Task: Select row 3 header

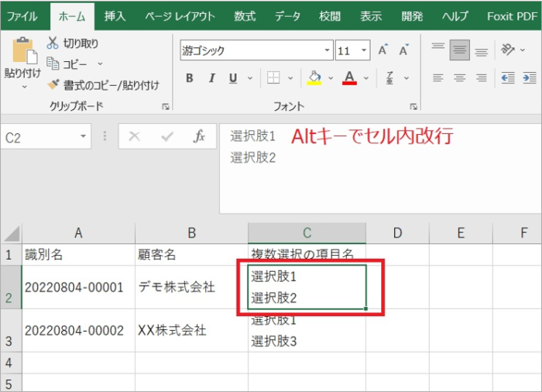Action: coord(11,331)
